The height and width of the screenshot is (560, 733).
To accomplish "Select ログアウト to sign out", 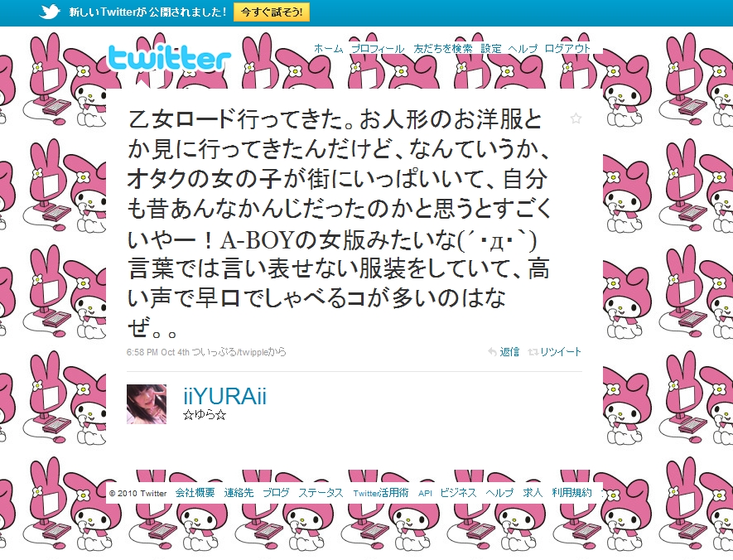I will tap(567, 49).
